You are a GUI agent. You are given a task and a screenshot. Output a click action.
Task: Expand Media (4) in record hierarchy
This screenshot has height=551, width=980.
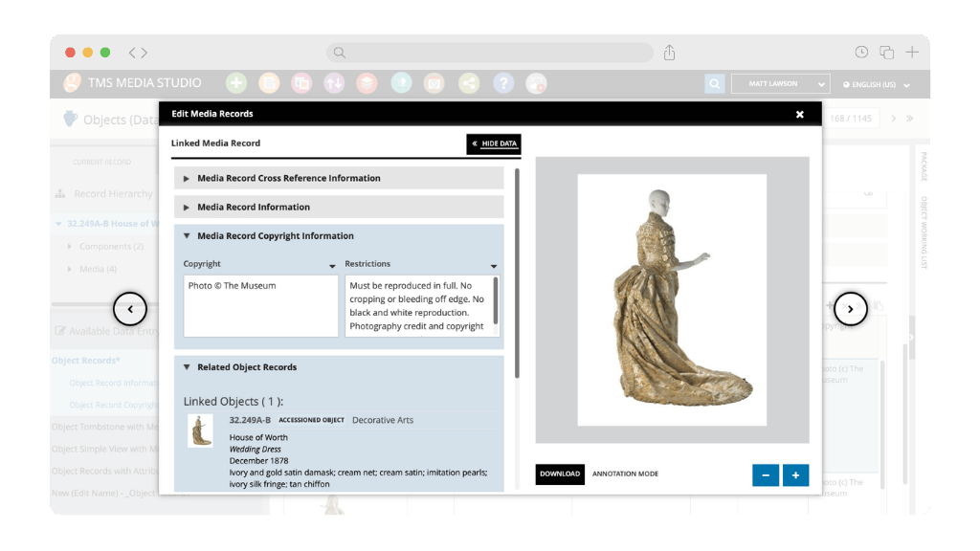69,269
